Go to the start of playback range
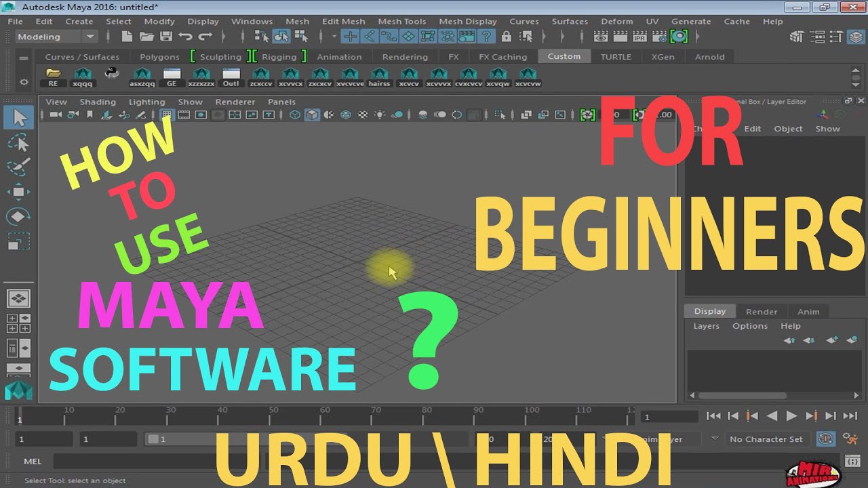The height and width of the screenshot is (488, 868). pyautogui.click(x=713, y=415)
